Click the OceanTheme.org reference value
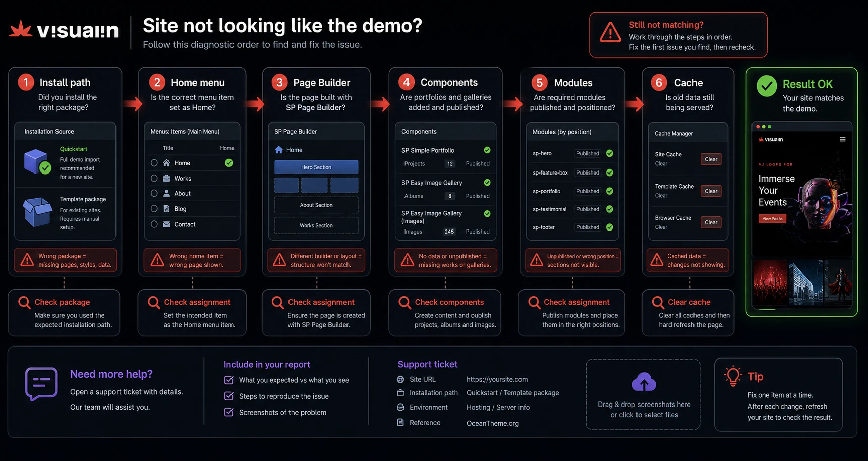Screen dimensions: 868x461 pyautogui.click(x=493, y=423)
